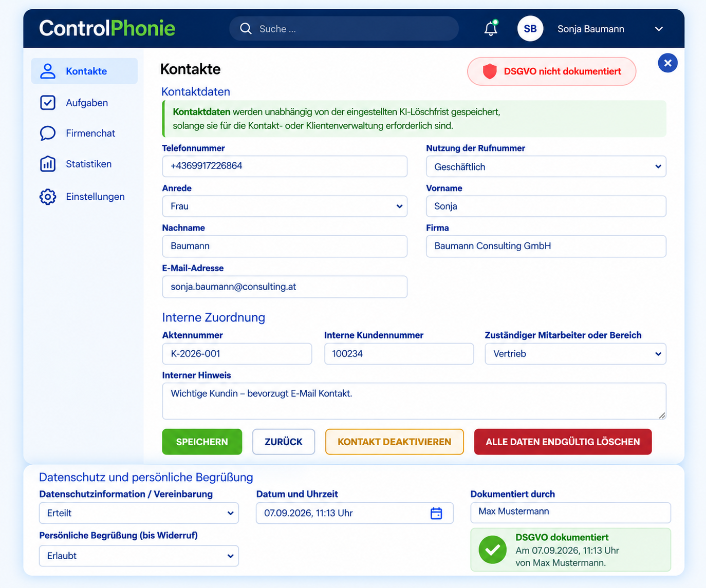Screen dimensions: 706x588
Task: Click the ControlPhonie logo
Action: [x=107, y=28]
